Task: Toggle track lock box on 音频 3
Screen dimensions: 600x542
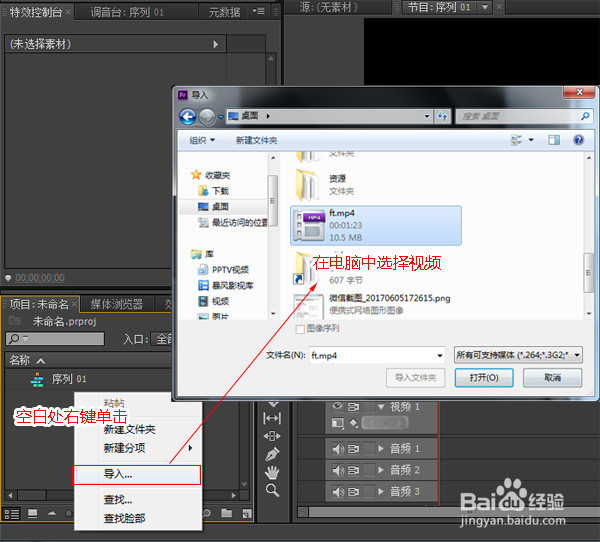Action: (369, 491)
